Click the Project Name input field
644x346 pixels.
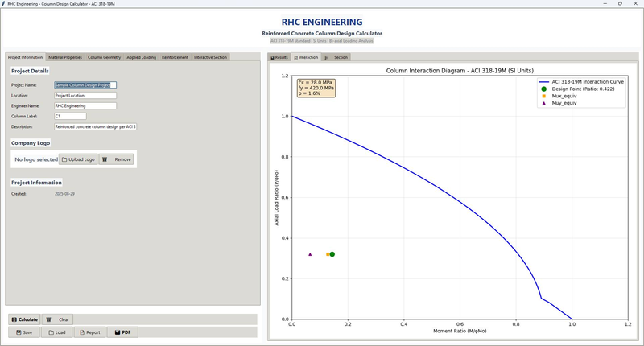85,85
